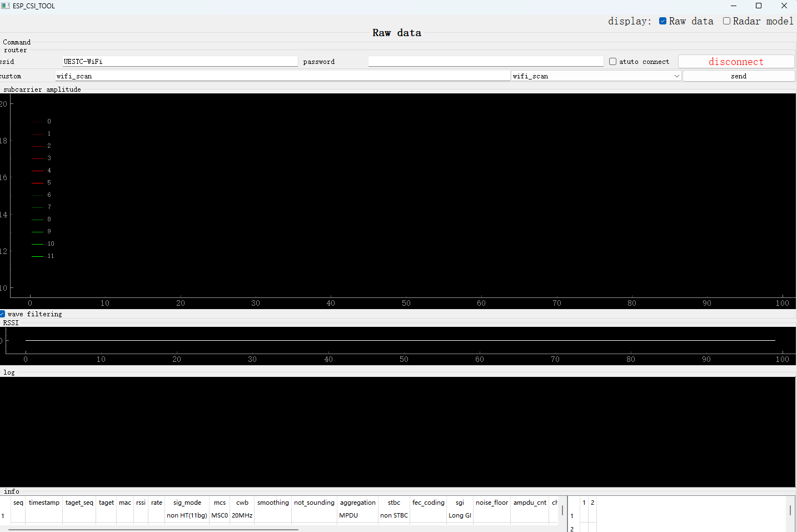Screen dimensions: 797x532
Task: Click the smoothing column header
Action: (273, 503)
